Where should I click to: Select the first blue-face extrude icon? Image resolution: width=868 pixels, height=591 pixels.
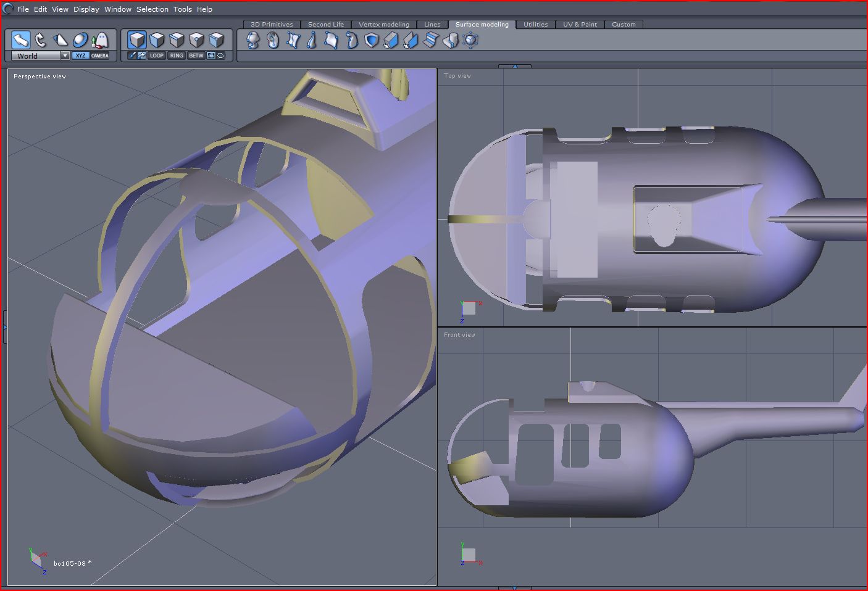pos(391,40)
